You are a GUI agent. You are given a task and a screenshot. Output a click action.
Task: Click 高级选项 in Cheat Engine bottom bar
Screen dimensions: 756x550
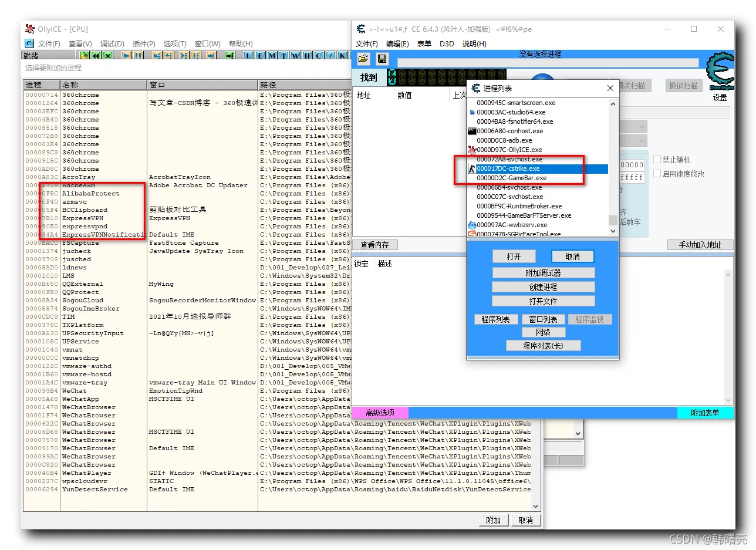(x=380, y=413)
